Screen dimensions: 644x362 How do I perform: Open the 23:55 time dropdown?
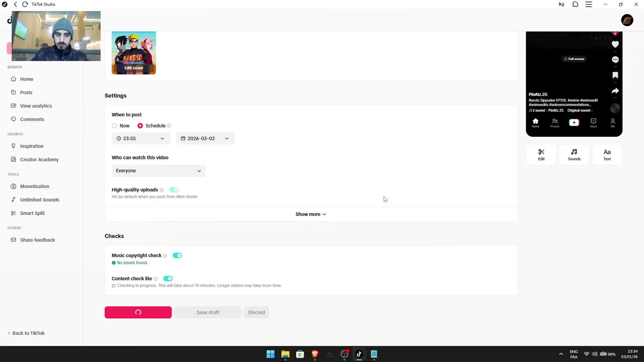click(x=141, y=138)
